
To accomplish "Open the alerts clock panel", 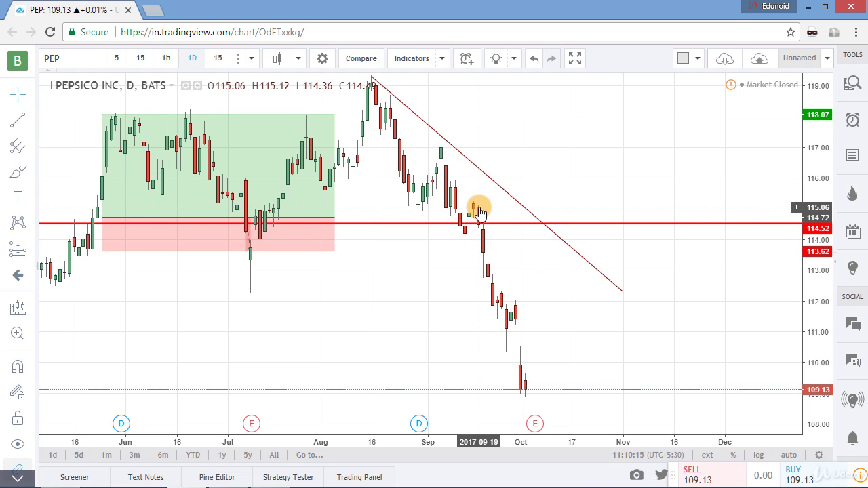I will [x=852, y=120].
